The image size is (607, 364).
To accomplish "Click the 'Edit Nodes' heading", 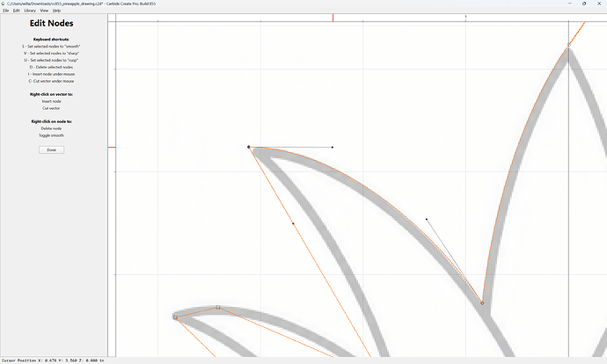I will point(52,23).
